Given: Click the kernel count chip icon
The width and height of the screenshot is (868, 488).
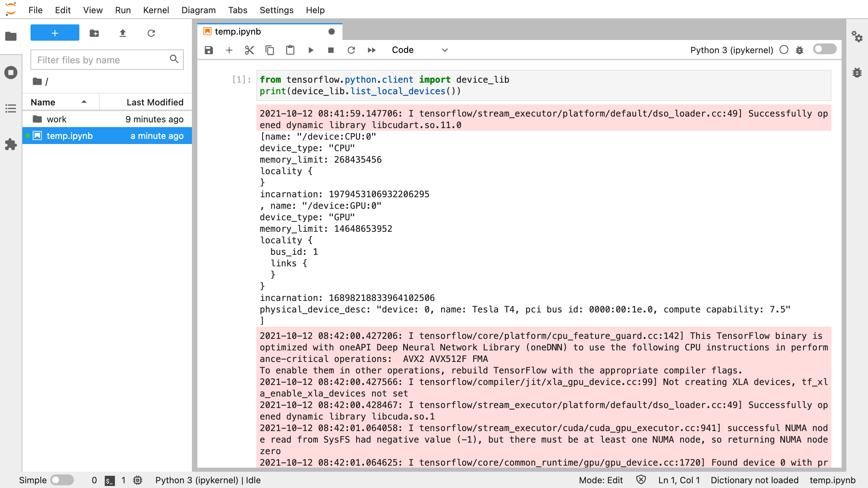Looking at the screenshot, I should coord(138,480).
